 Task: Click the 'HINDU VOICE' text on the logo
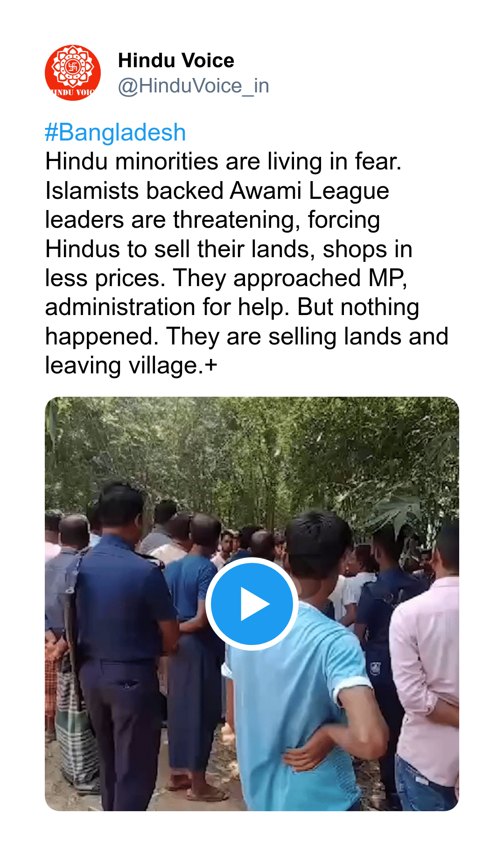[73, 92]
